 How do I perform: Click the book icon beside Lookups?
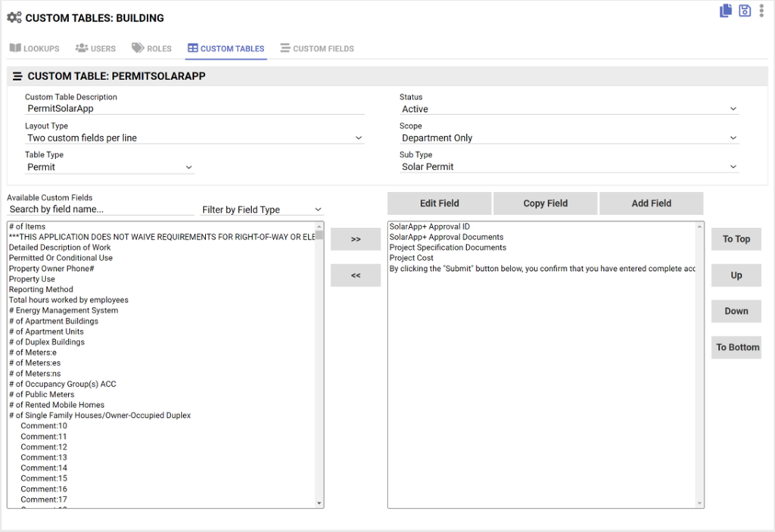pyautogui.click(x=14, y=48)
